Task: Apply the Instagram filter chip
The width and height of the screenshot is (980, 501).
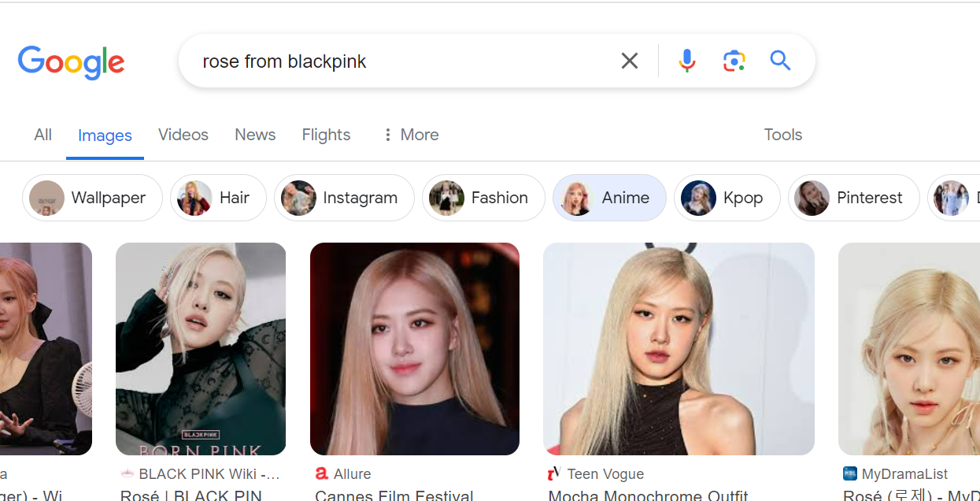Action: point(344,198)
